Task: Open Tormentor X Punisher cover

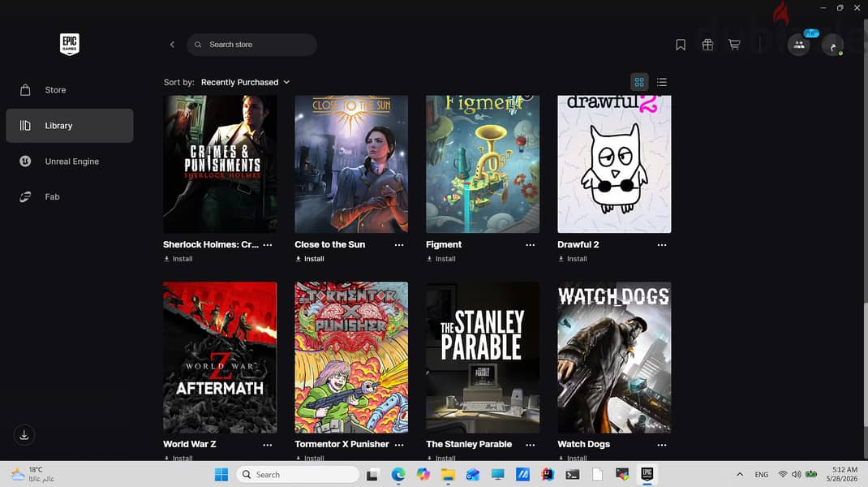Action: point(351,357)
